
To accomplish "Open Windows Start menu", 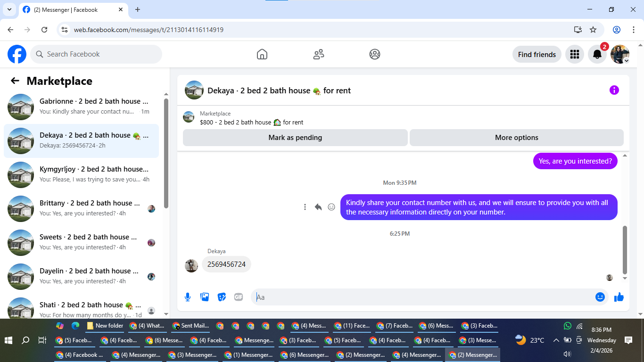I will pos(8,340).
